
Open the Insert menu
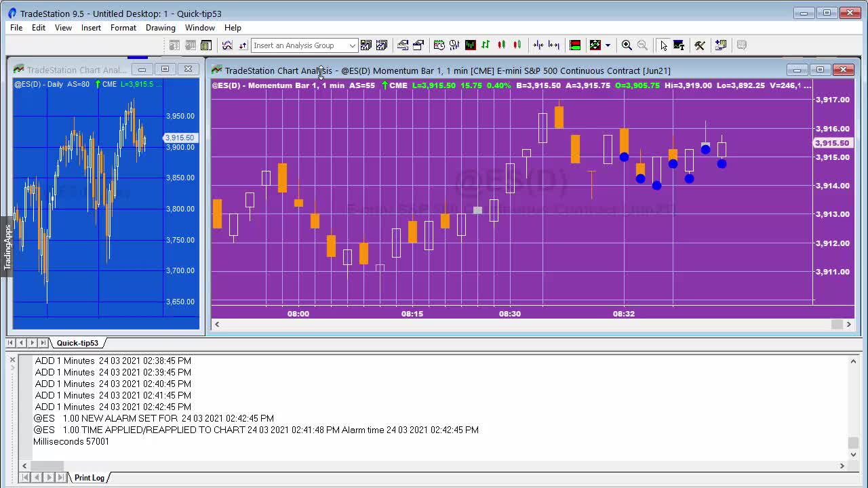pos(91,28)
